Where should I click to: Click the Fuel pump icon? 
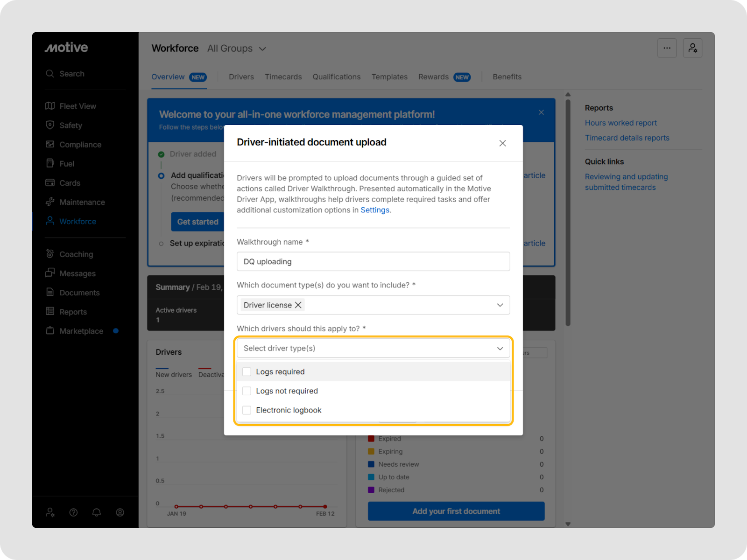pos(50,163)
